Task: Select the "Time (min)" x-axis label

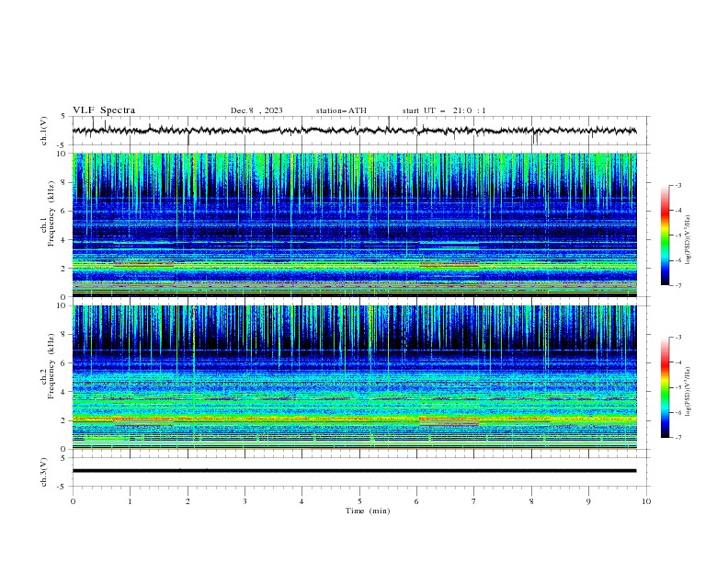Action: (x=368, y=511)
